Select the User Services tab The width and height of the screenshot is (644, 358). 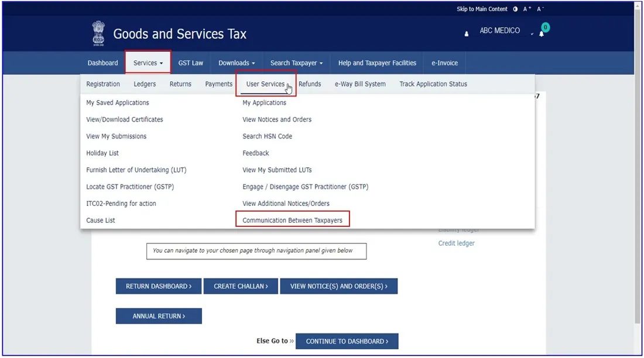[x=265, y=84]
